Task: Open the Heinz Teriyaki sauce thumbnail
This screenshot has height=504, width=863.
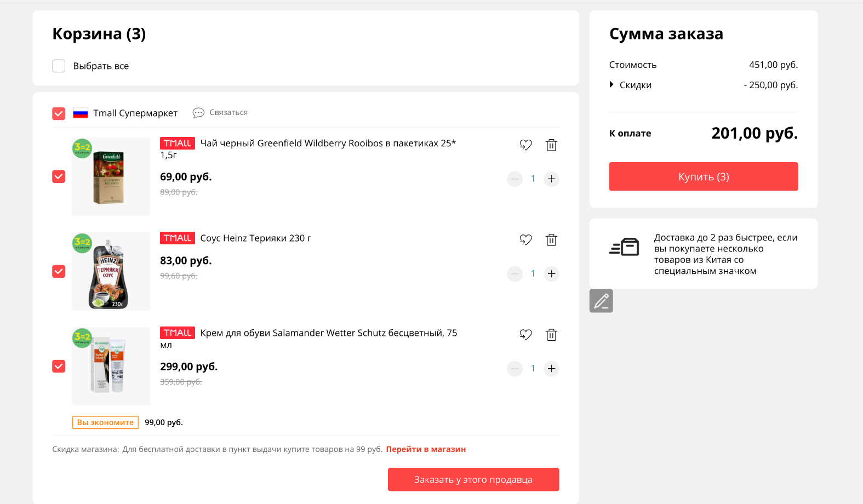Action: click(111, 271)
